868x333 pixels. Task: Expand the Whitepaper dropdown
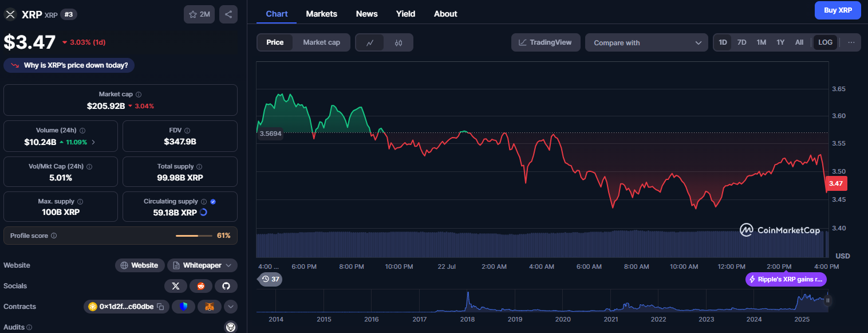[x=202, y=265]
